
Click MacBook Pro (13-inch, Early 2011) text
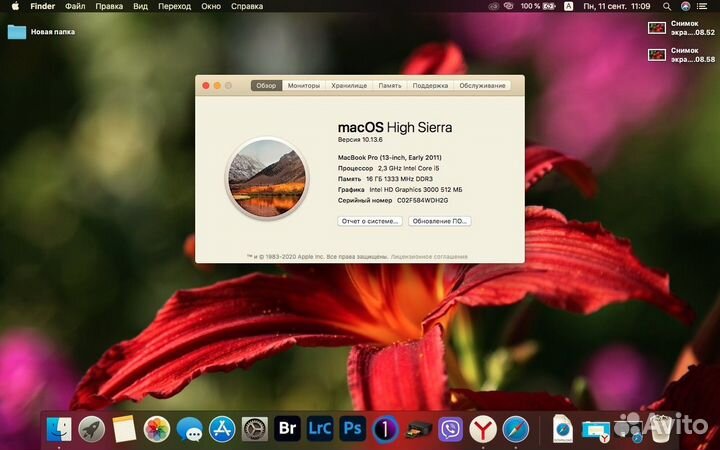pos(390,158)
